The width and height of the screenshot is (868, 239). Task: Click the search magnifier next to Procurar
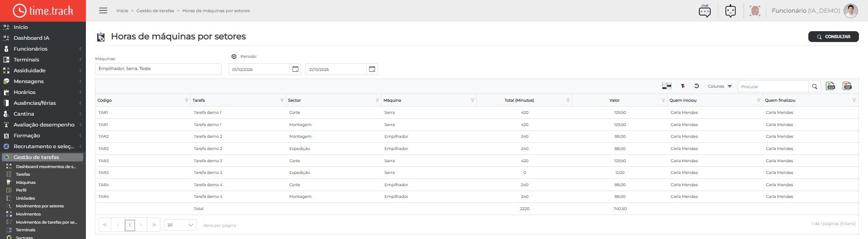(815, 86)
